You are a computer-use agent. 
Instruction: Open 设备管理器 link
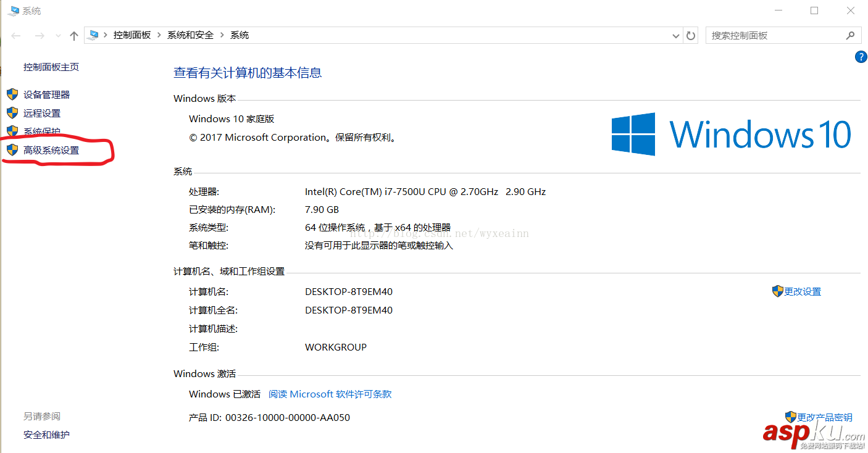(x=46, y=94)
